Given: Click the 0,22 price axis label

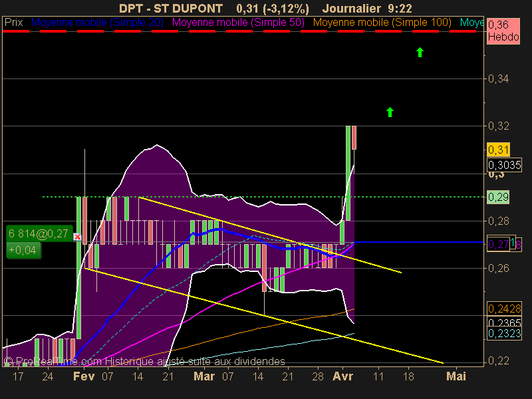Looking at the screenshot, I should click(498, 360).
